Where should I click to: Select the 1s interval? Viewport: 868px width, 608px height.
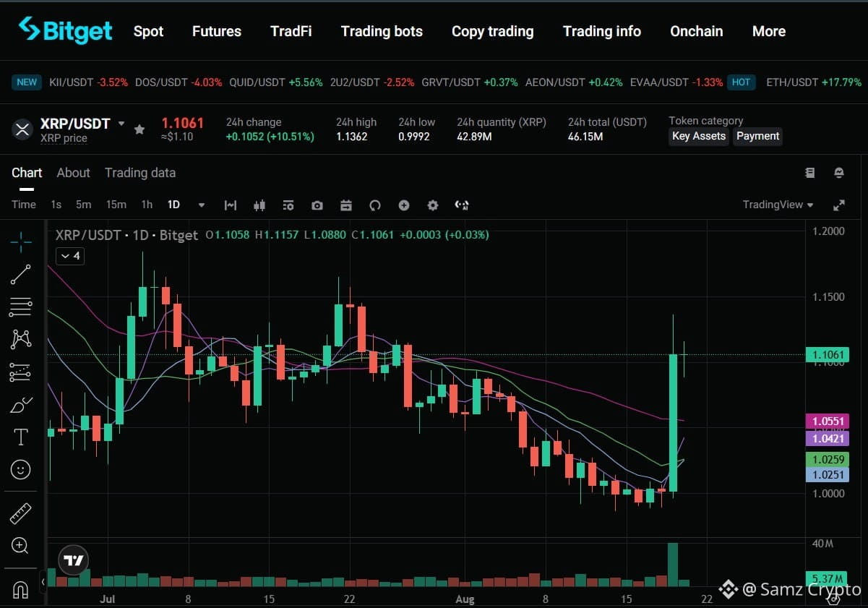tap(56, 205)
